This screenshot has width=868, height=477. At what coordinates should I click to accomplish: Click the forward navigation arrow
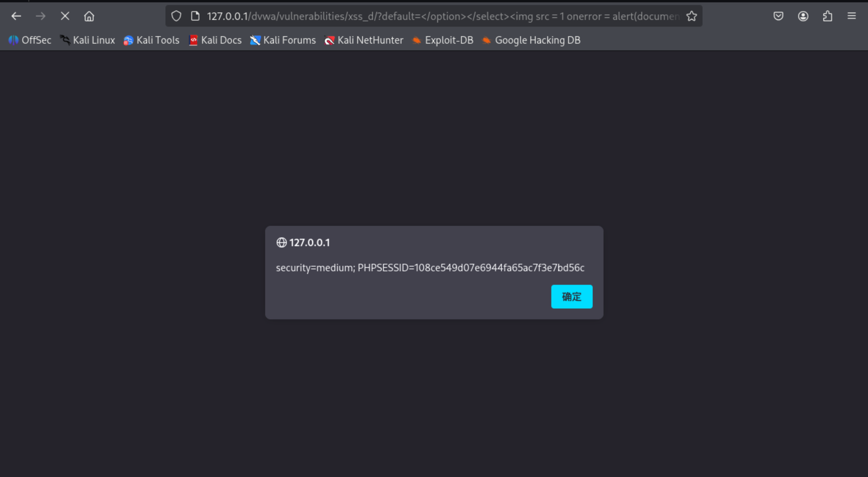[x=40, y=16]
